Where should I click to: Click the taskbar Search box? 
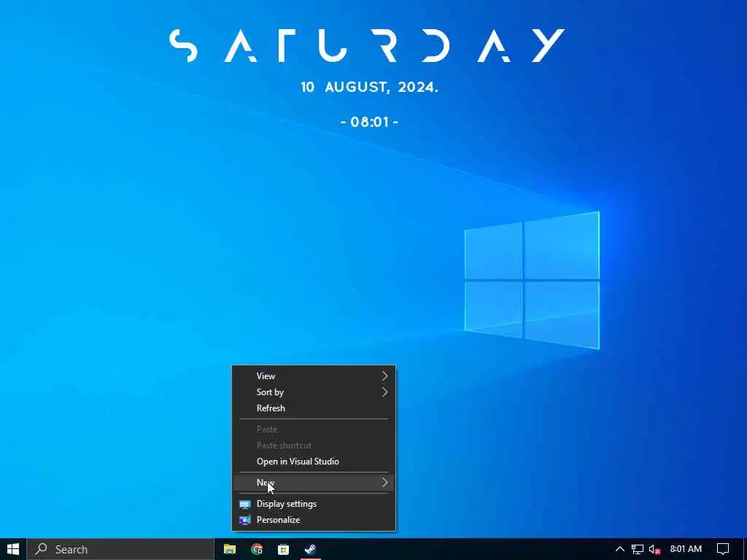click(120, 549)
